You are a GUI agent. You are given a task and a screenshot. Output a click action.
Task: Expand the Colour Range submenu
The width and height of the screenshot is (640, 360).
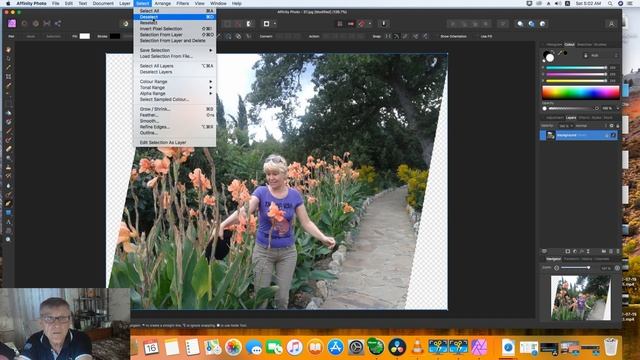(175, 82)
